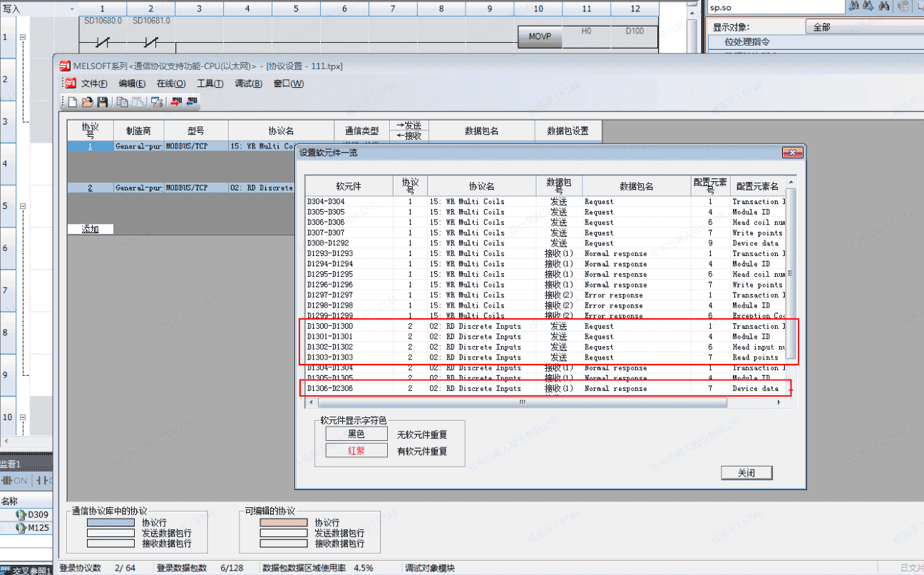Click the Write to module icon
924x575 pixels.
pos(176,102)
